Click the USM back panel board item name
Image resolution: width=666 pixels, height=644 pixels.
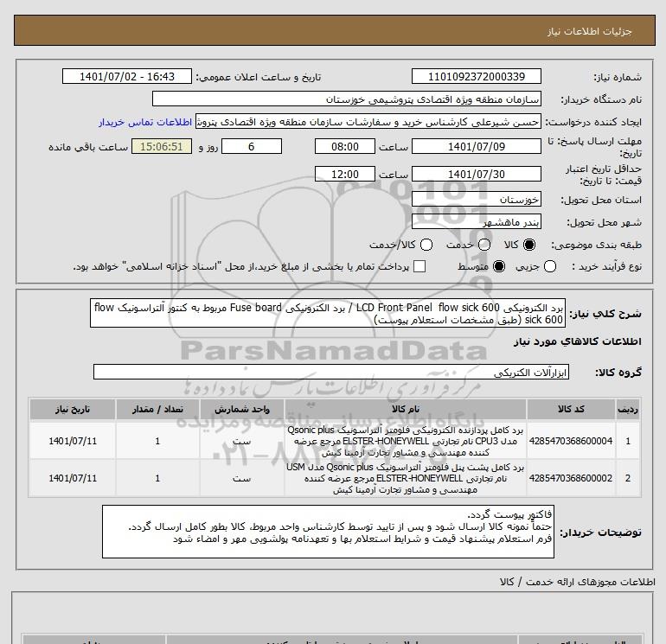click(405, 478)
